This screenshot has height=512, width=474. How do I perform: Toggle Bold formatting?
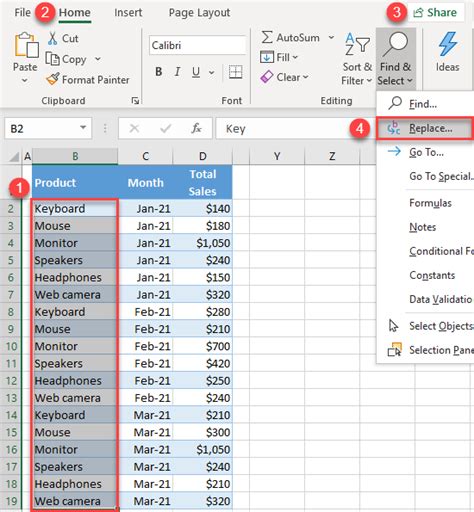[159, 72]
